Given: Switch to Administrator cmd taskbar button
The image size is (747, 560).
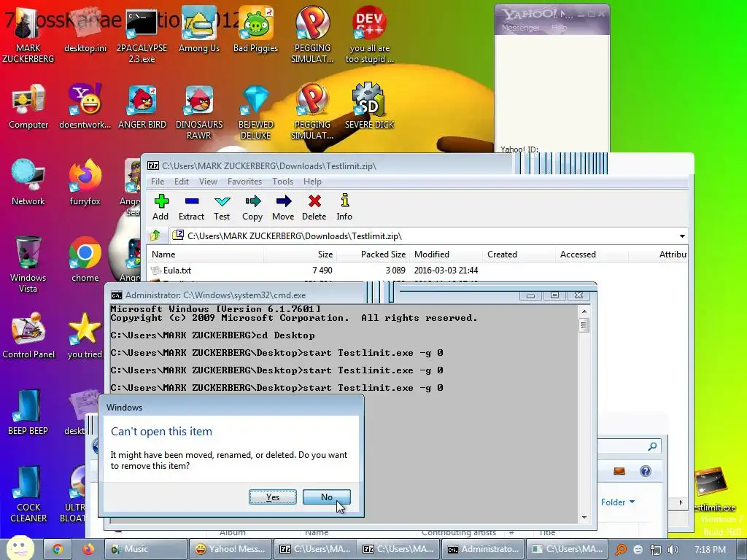Looking at the screenshot, I should tap(483, 549).
